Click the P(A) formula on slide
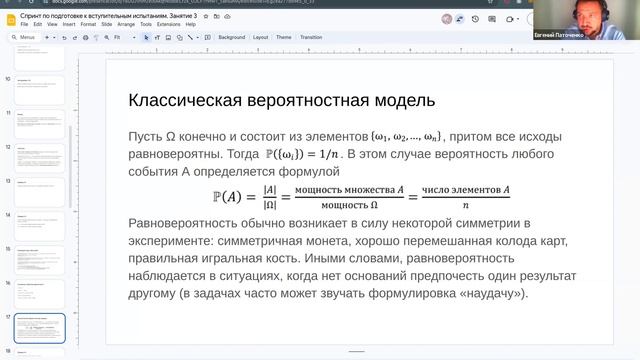 (361, 197)
